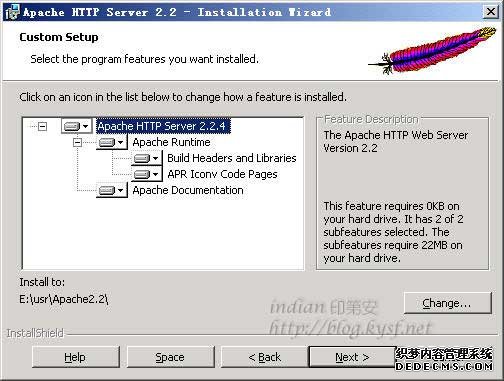Open install-state dropdown for APR Iconv Code Pages
Screen dimensions: 504x381
coord(146,174)
